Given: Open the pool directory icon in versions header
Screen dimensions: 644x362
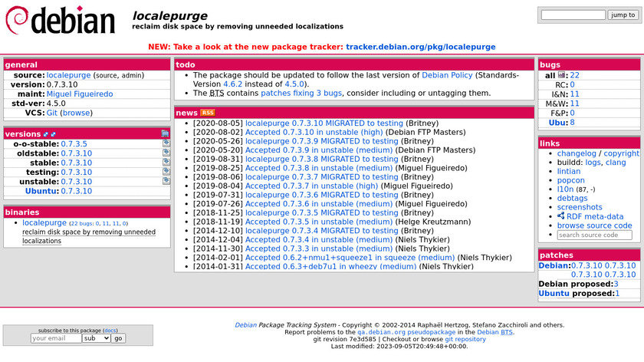Looking at the screenshot, I should click(x=165, y=133).
